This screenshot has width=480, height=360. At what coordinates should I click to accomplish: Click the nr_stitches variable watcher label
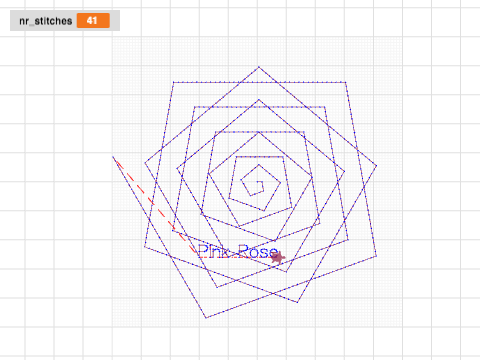point(46,21)
